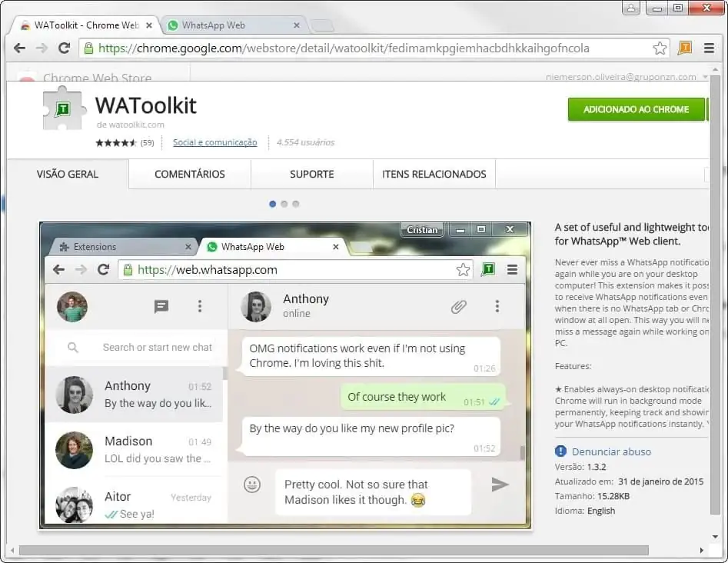Click the niemerson.oliveira account email
The height and width of the screenshot is (563, 728).
pos(620,77)
